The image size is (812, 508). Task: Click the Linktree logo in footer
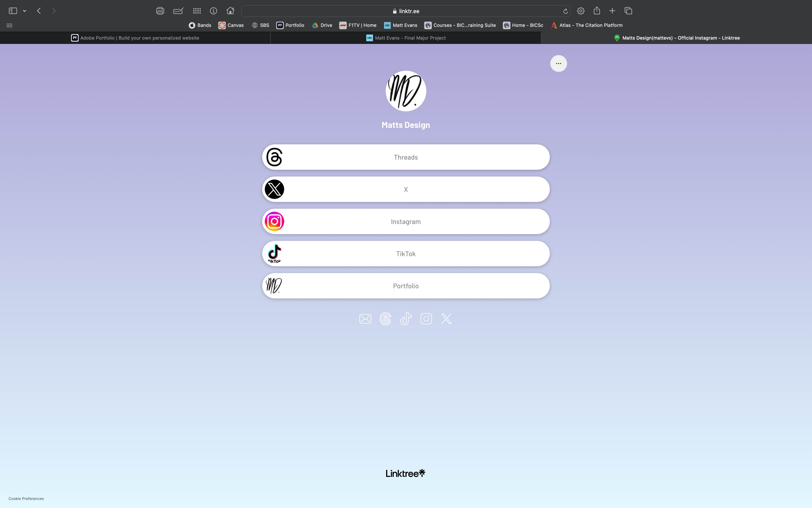(405, 473)
